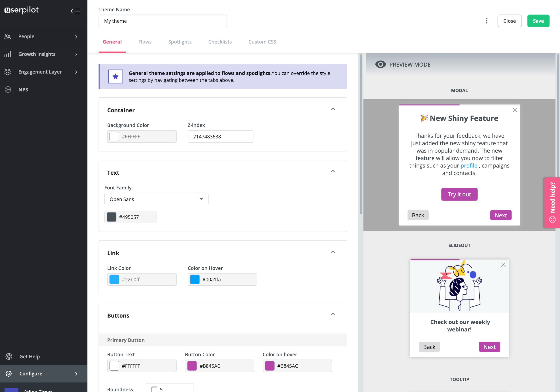Collapse the Container section chevron
The image size is (560, 392).
point(333,109)
